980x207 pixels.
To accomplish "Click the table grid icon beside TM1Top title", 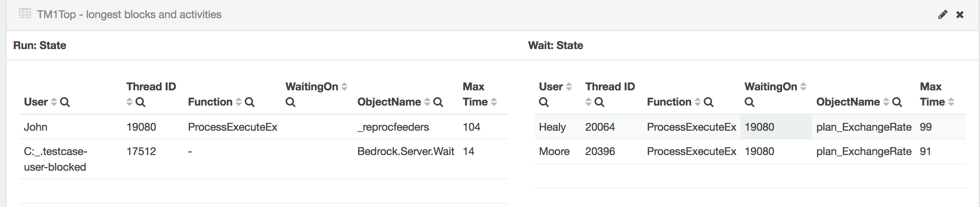I will click(x=25, y=14).
